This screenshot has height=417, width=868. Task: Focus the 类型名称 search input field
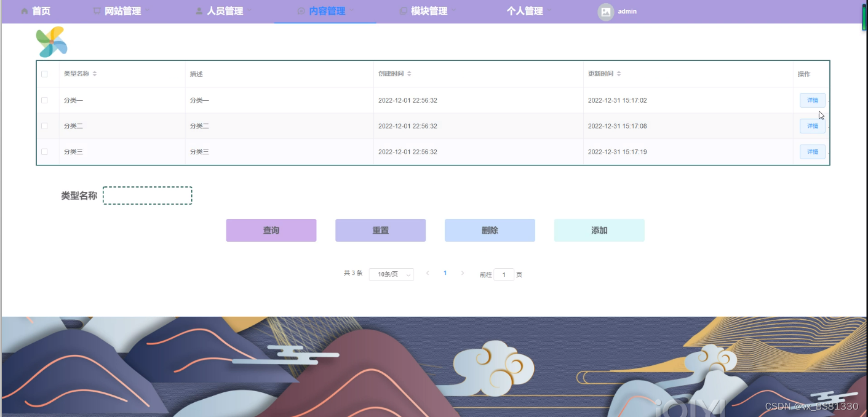(x=148, y=196)
